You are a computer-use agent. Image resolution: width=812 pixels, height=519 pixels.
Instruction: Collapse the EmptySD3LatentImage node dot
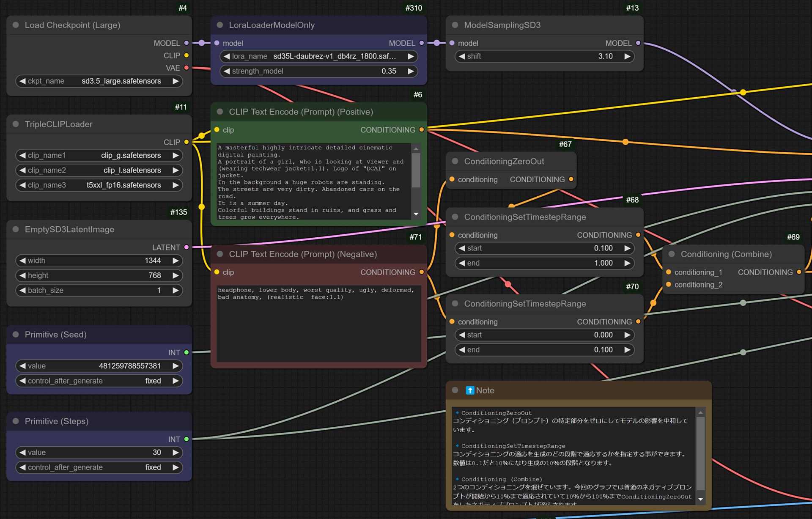point(16,229)
